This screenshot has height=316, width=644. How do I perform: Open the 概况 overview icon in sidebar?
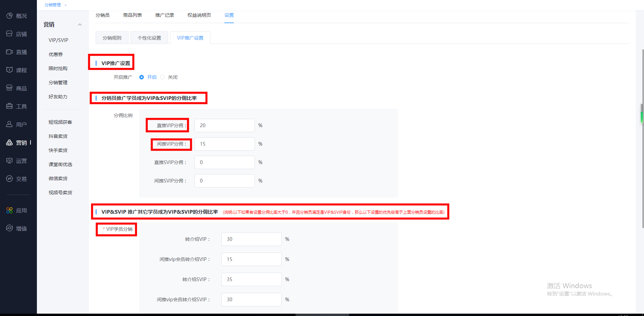9,16
